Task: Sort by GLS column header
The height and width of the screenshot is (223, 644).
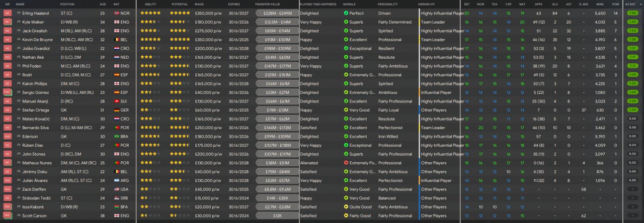Action: [554, 4]
